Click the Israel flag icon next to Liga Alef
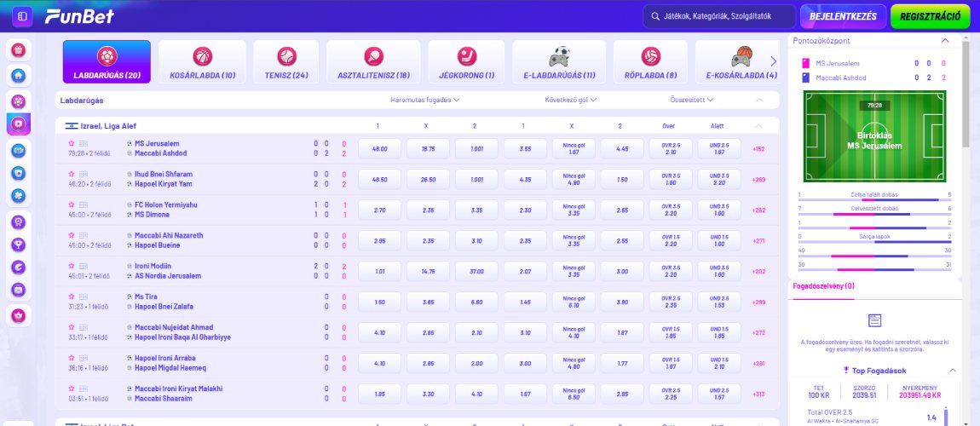 click(x=72, y=125)
